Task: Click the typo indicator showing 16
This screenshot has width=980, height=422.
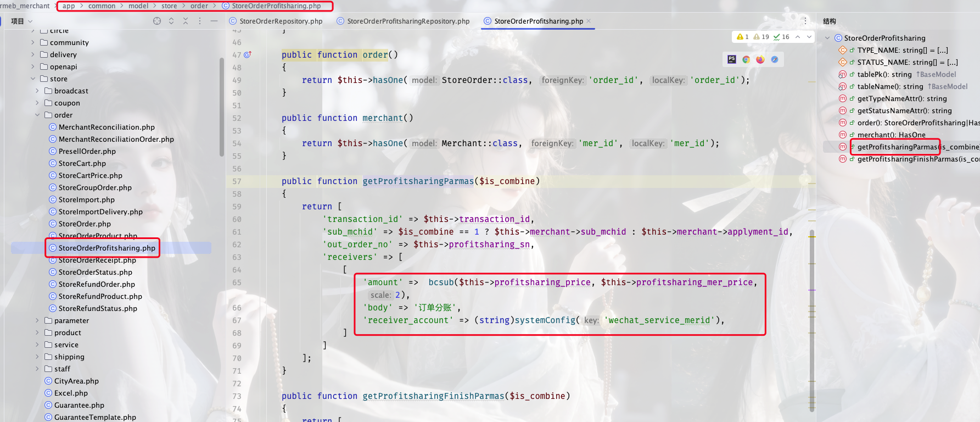Action: point(781,37)
